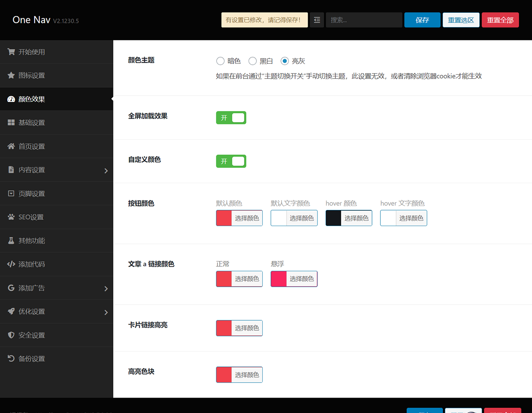Click the 保存 button to save settings
The image size is (532, 413).
[422, 20]
